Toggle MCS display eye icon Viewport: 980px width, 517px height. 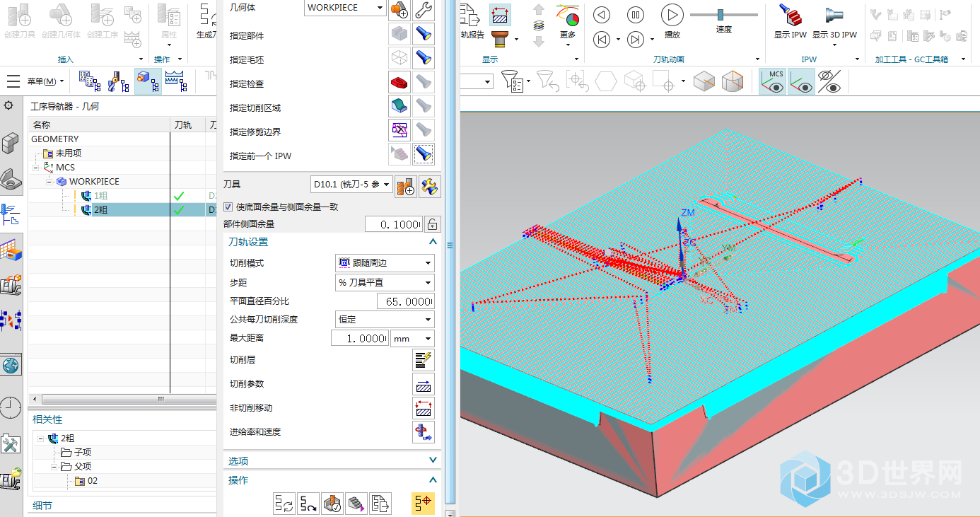click(x=773, y=81)
